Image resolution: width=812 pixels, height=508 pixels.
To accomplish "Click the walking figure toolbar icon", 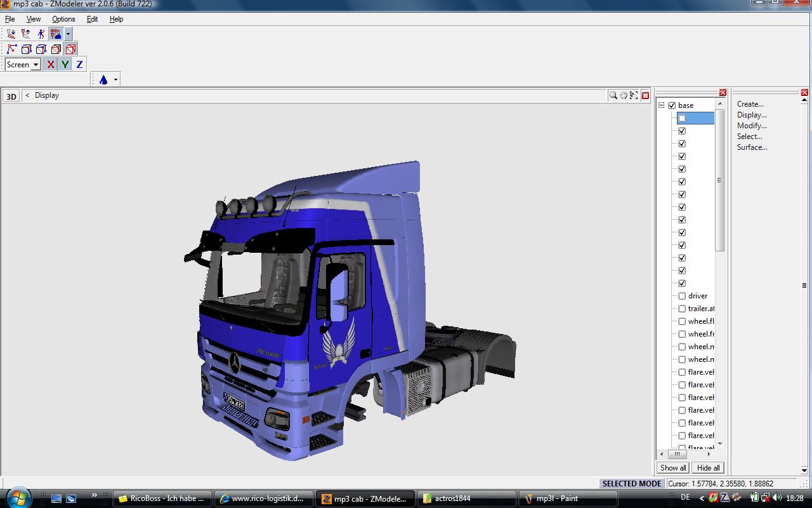I will tap(41, 34).
